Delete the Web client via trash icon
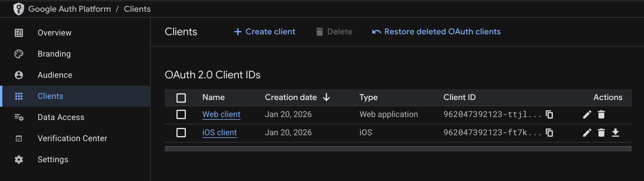 [x=601, y=114]
